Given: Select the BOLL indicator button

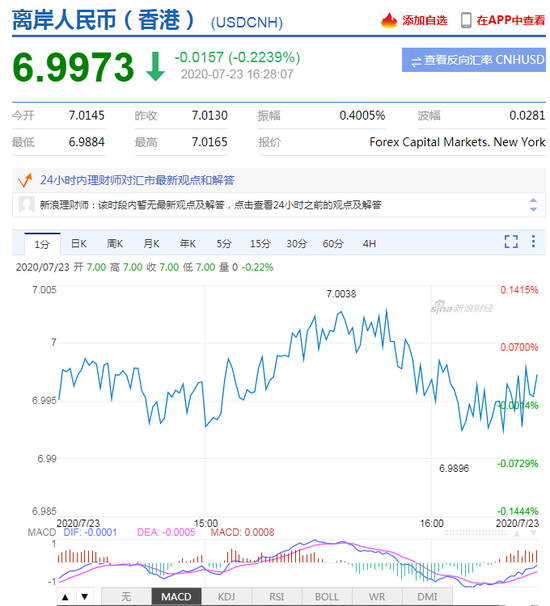Looking at the screenshot, I should [x=327, y=597].
